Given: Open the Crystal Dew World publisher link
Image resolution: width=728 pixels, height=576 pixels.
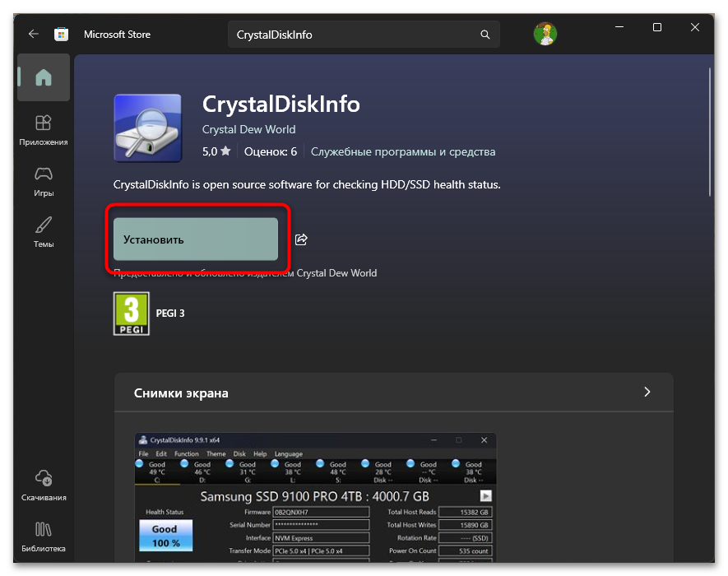Looking at the screenshot, I should coord(249,130).
